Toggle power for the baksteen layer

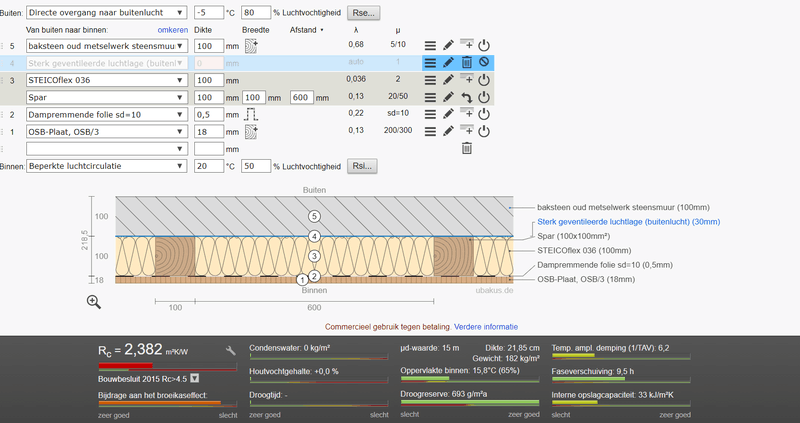[x=484, y=46]
